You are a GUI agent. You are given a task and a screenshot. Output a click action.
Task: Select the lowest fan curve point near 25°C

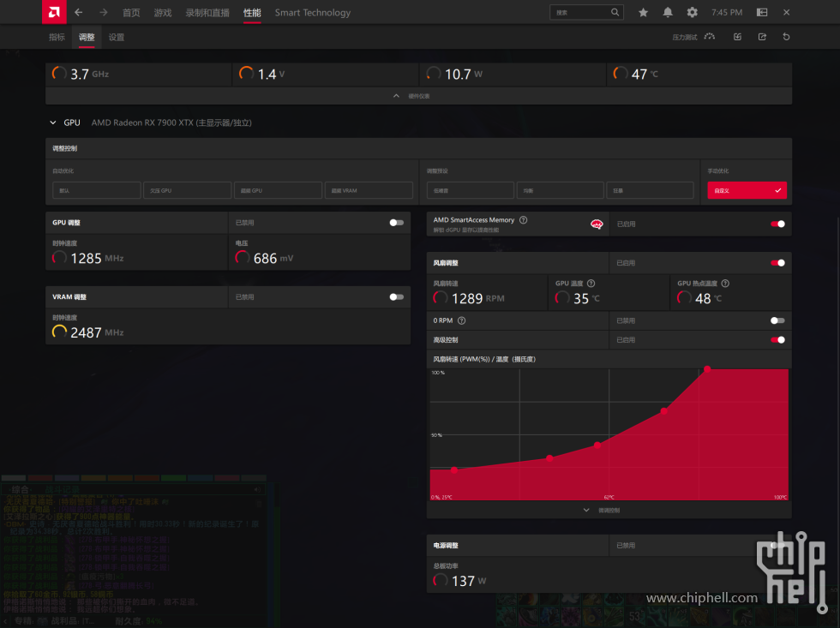[454, 470]
